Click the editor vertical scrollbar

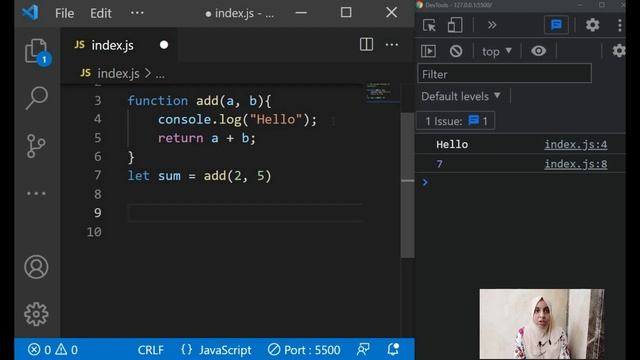pos(407,184)
